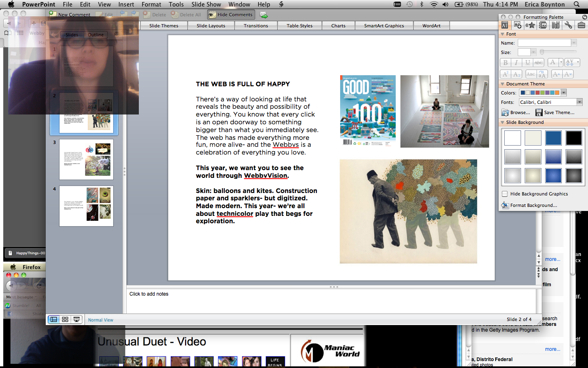Viewport: 588px width, 368px height.
Task: Open the Compatibility Report wrench icon
Action: (568, 25)
